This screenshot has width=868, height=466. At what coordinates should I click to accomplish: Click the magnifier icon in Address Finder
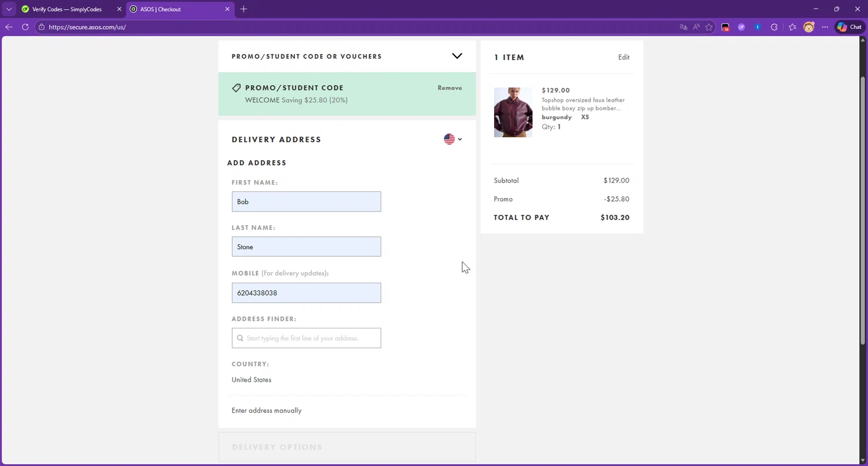point(240,338)
